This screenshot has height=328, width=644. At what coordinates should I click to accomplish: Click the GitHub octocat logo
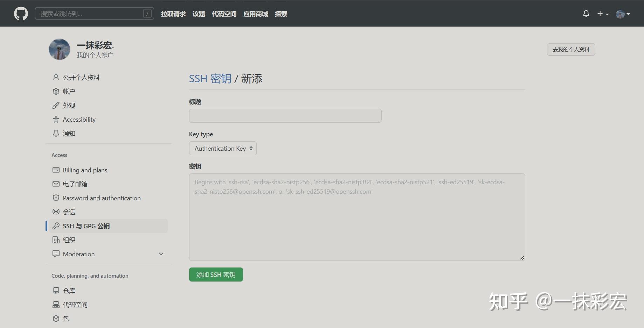pyautogui.click(x=21, y=13)
